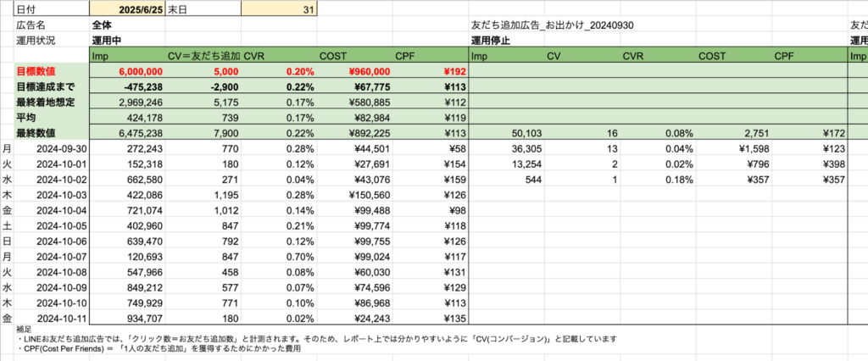Select the ¥892,225 cell

click(x=355, y=133)
